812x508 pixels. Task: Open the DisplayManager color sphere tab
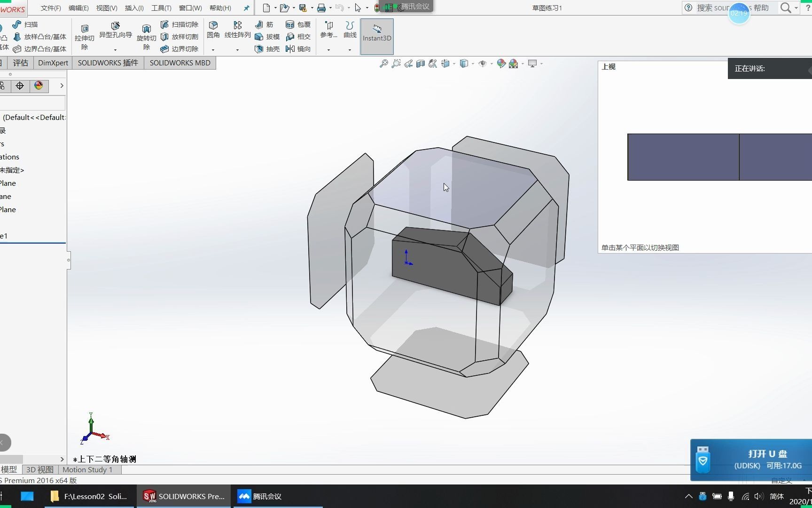click(39, 86)
